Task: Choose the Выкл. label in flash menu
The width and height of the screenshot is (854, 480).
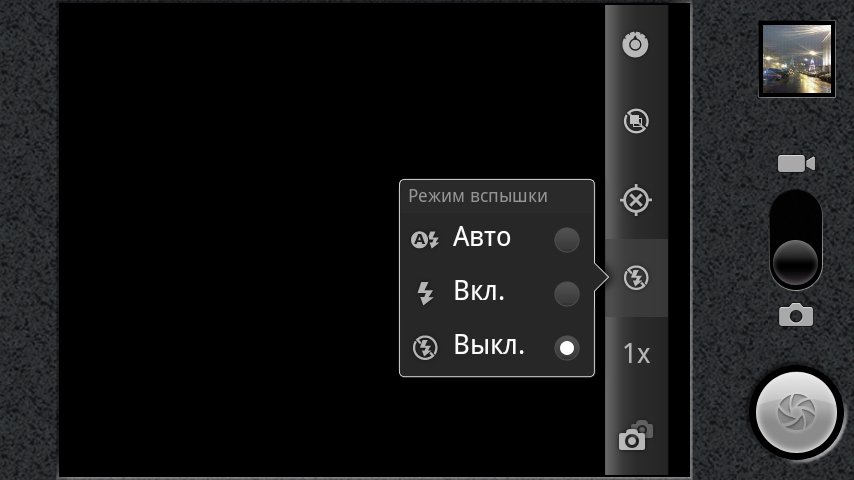Action: 489,346
